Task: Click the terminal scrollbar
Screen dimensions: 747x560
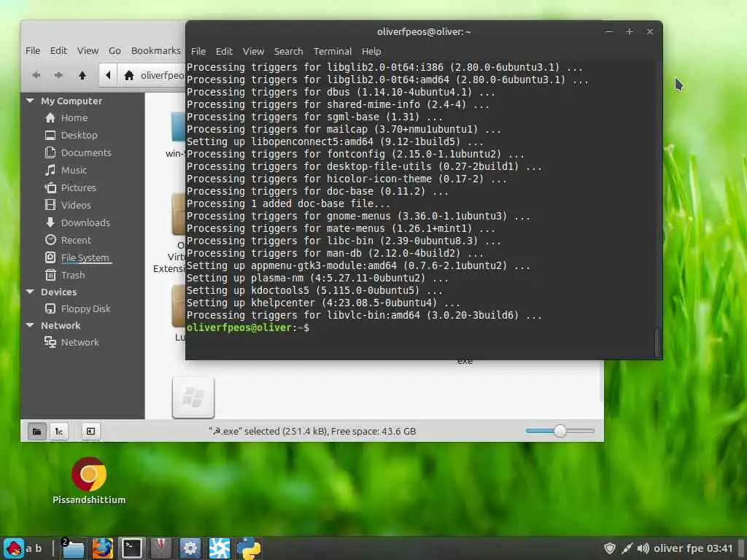Action: pyautogui.click(x=658, y=342)
